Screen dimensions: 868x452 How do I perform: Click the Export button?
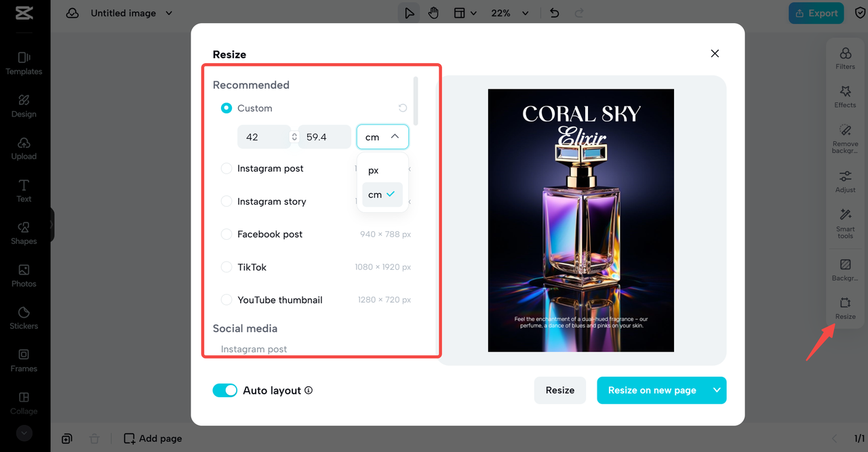click(x=816, y=13)
